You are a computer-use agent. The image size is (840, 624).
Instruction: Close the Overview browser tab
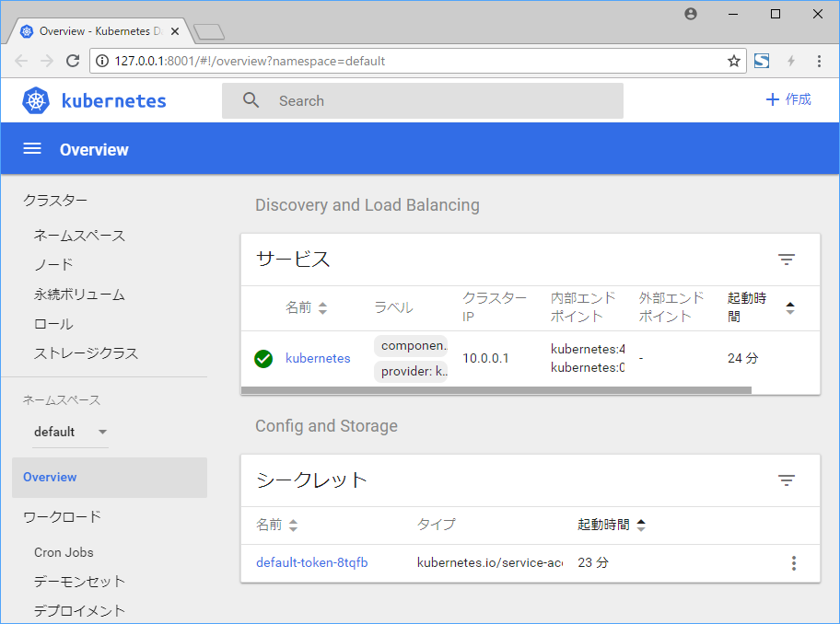175,31
